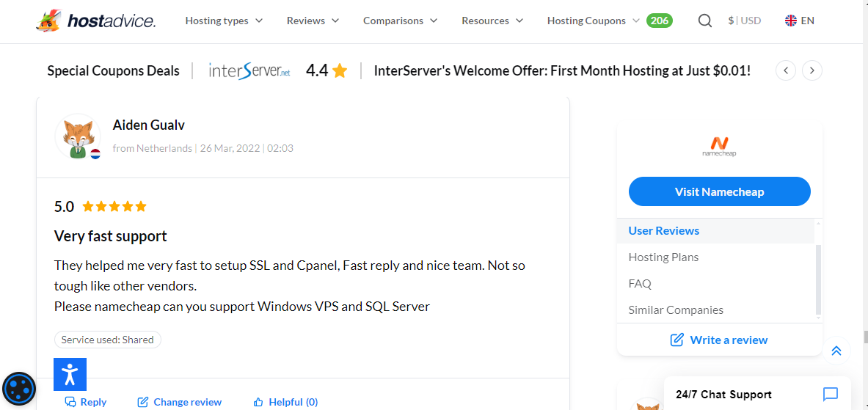Open the EN language selector
The width and height of the screenshot is (868, 410).
pyautogui.click(x=800, y=21)
